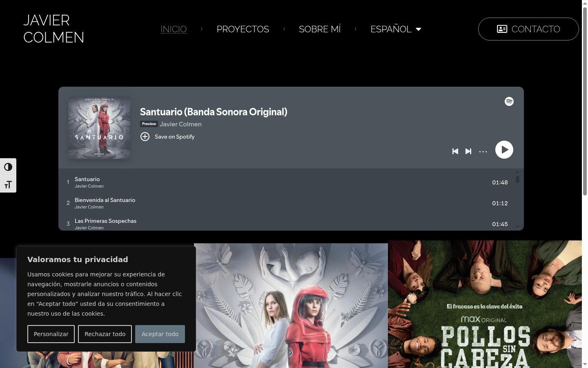Play track 3 Las Primeras Sospechas
The width and height of the screenshot is (588, 368).
[x=291, y=224]
